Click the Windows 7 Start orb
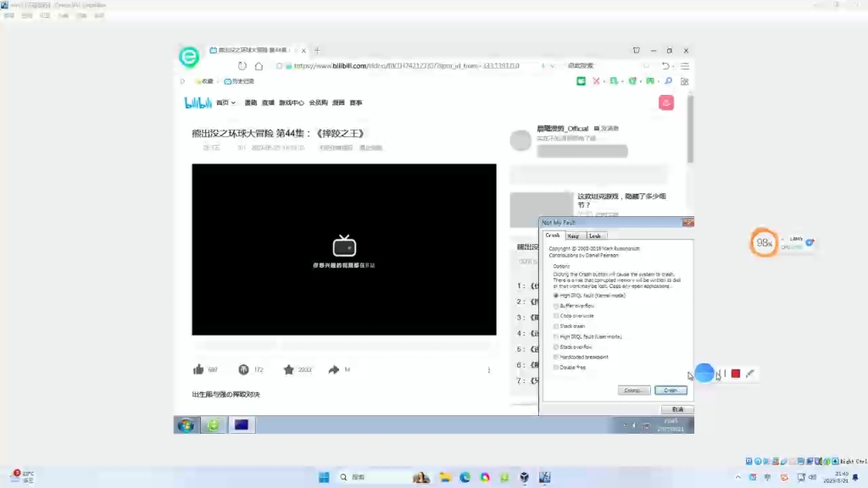Image resolution: width=868 pixels, height=488 pixels. (x=186, y=425)
